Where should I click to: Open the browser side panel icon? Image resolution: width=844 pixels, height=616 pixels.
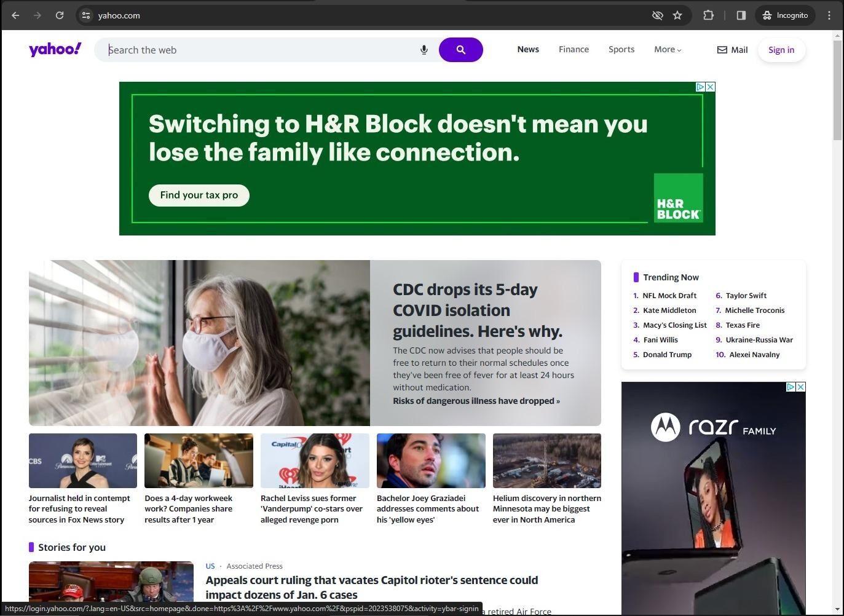pyautogui.click(x=741, y=15)
